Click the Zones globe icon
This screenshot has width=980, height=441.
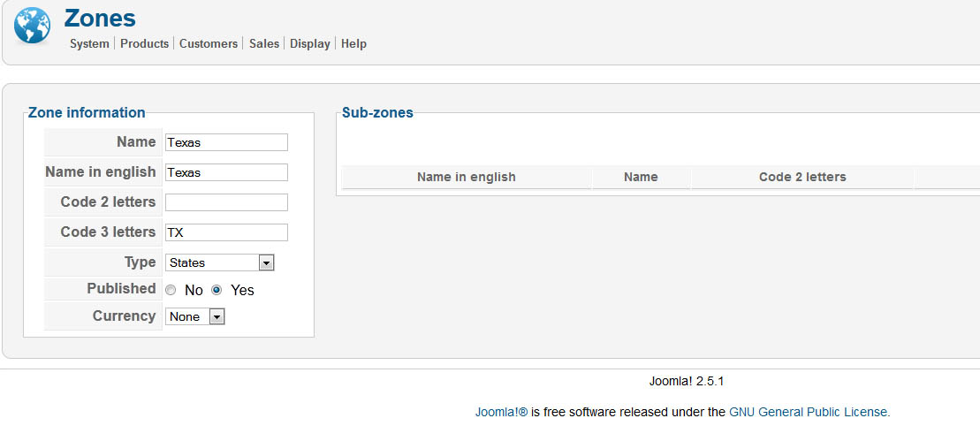pos(33,26)
